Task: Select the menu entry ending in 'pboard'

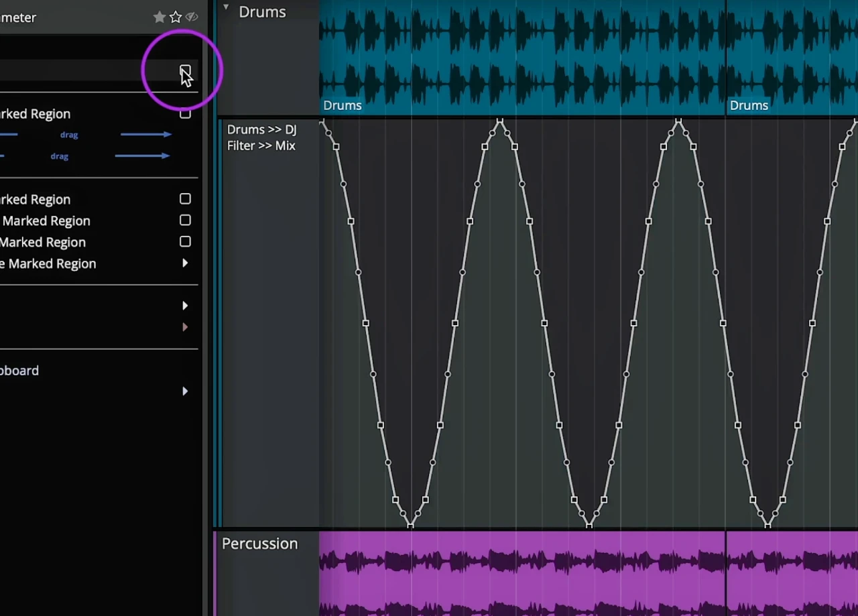Action: (19, 371)
